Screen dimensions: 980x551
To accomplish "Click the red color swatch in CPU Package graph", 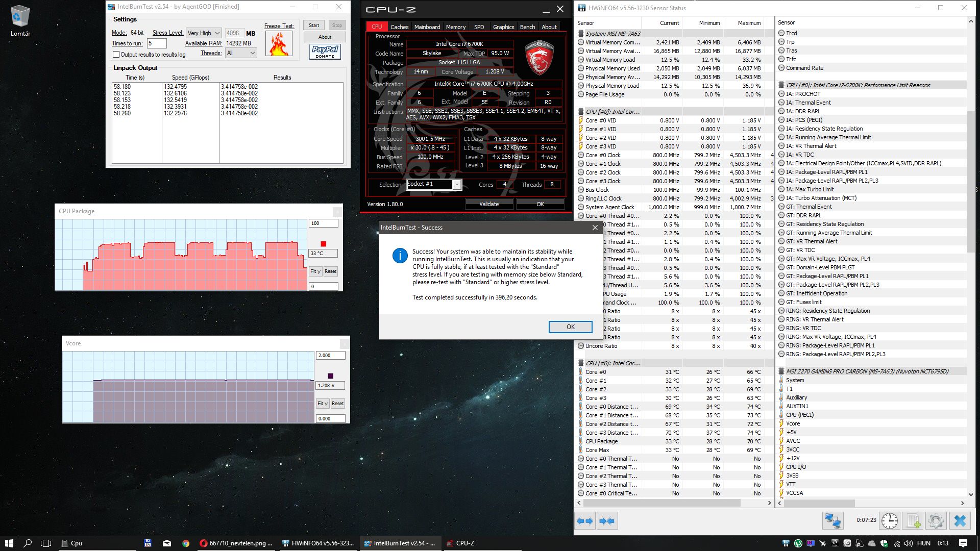I will click(x=323, y=244).
